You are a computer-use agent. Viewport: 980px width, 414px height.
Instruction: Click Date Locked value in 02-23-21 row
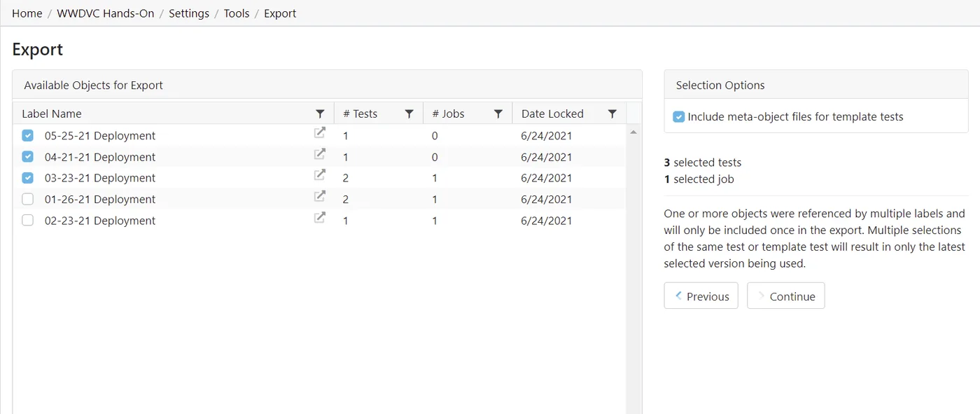(547, 221)
